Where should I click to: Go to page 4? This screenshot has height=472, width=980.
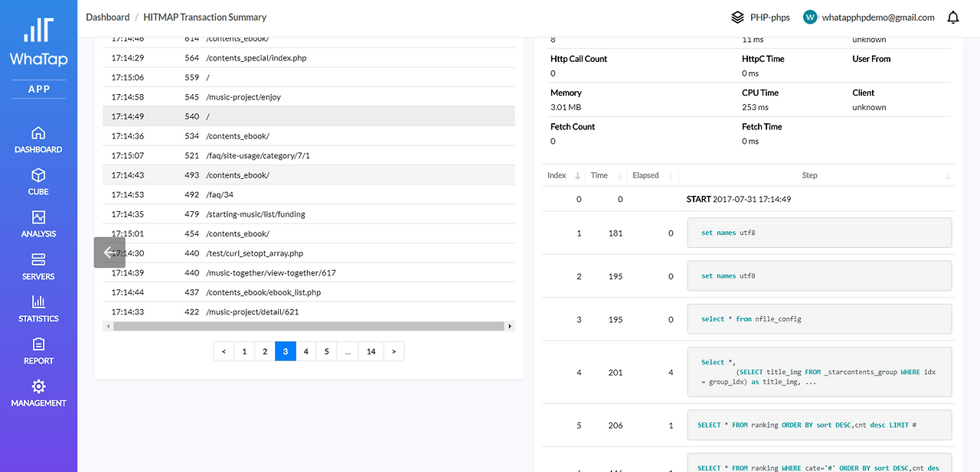(306, 351)
